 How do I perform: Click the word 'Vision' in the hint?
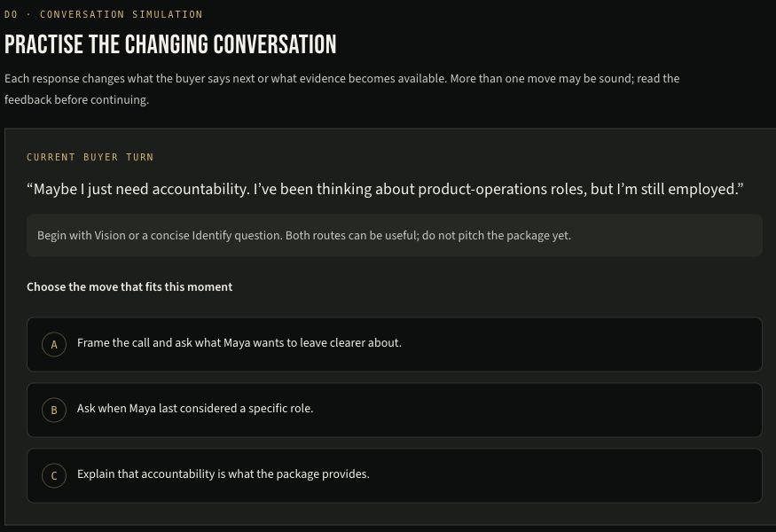point(110,236)
